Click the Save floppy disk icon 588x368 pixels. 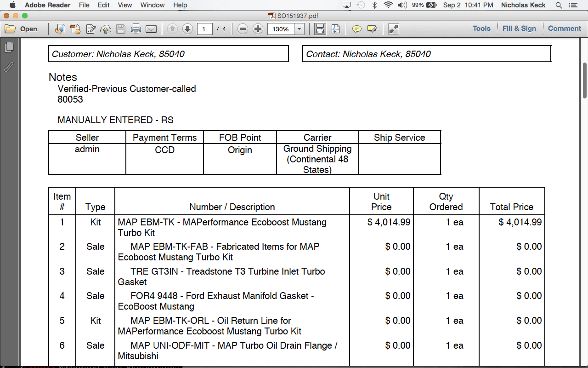(x=121, y=29)
